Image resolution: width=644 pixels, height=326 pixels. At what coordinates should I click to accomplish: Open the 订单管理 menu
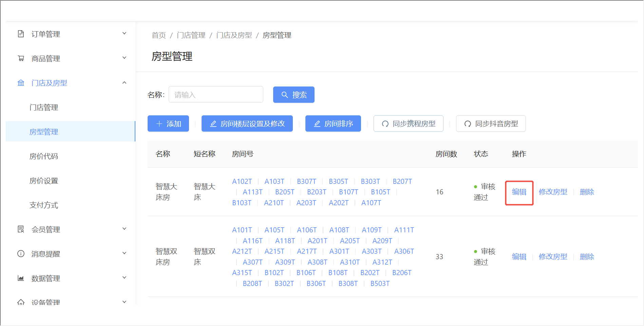[71, 34]
